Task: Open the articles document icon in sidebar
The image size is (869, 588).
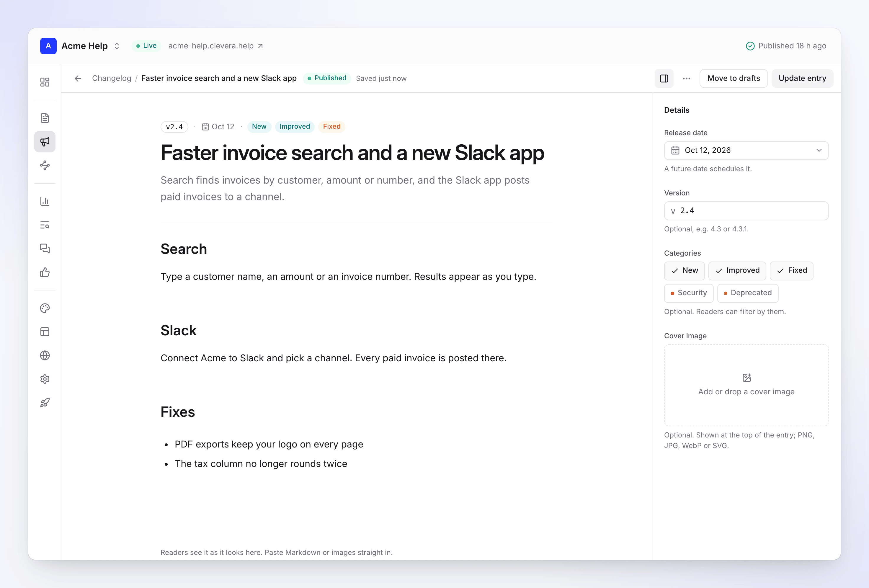Action: (45, 118)
